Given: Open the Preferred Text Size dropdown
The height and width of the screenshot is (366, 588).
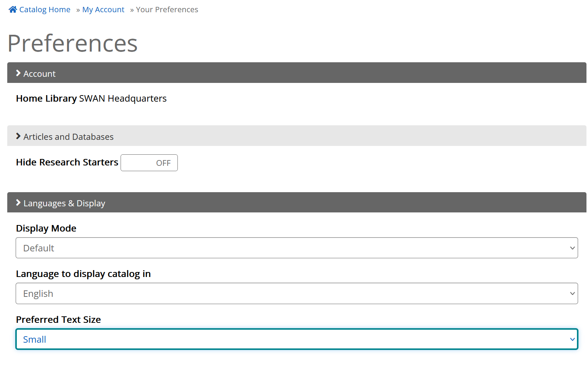Looking at the screenshot, I should (296, 339).
